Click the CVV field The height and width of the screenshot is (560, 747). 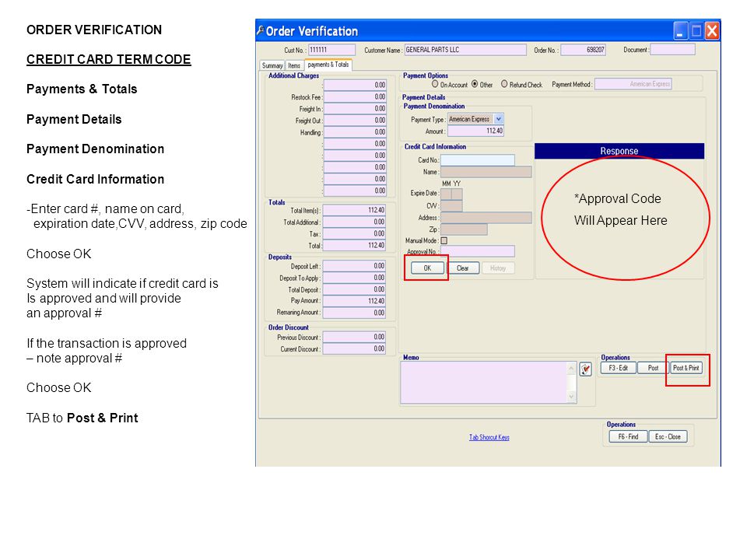click(x=451, y=205)
